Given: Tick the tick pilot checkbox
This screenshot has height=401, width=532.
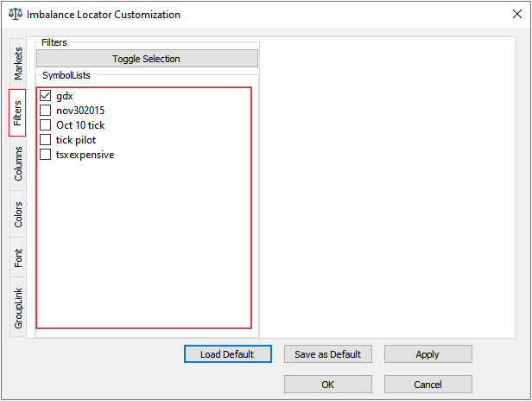Looking at the screenshot, I should point(46,140).
